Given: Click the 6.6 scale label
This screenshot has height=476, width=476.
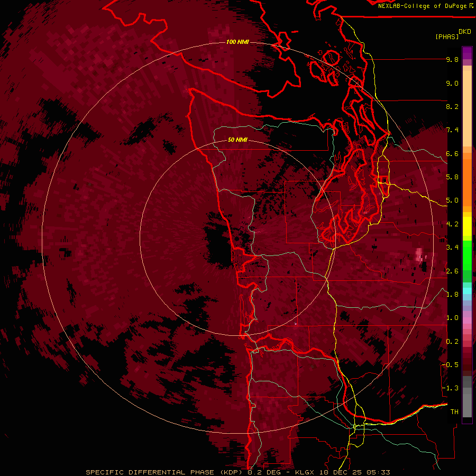Looking at the screenshot, I should tap(452, 153).
